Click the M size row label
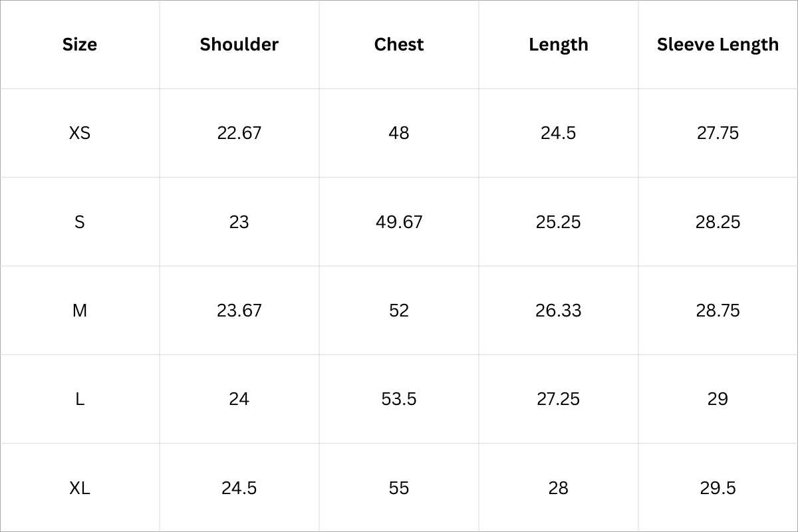This screenshot has width=798, height=532. (80, 311)
